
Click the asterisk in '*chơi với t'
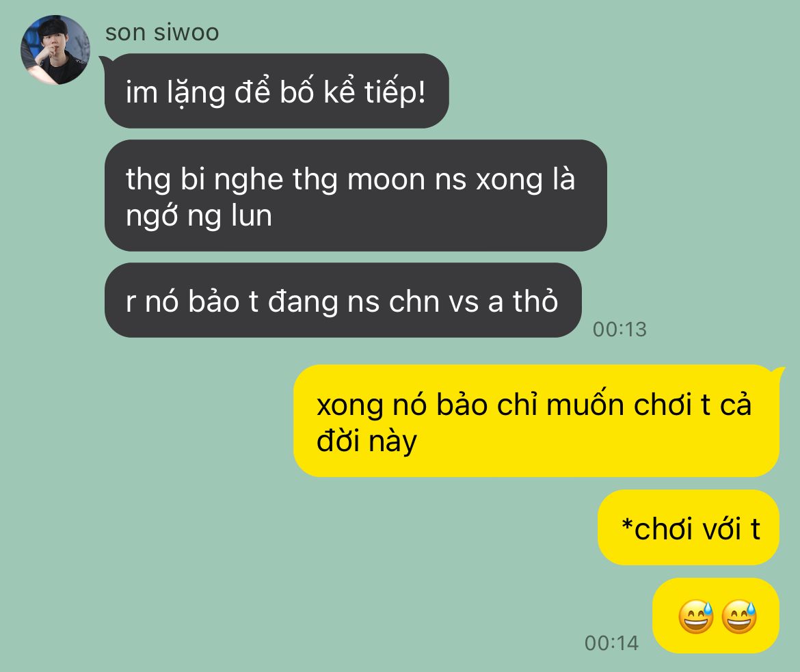(627, 524)
